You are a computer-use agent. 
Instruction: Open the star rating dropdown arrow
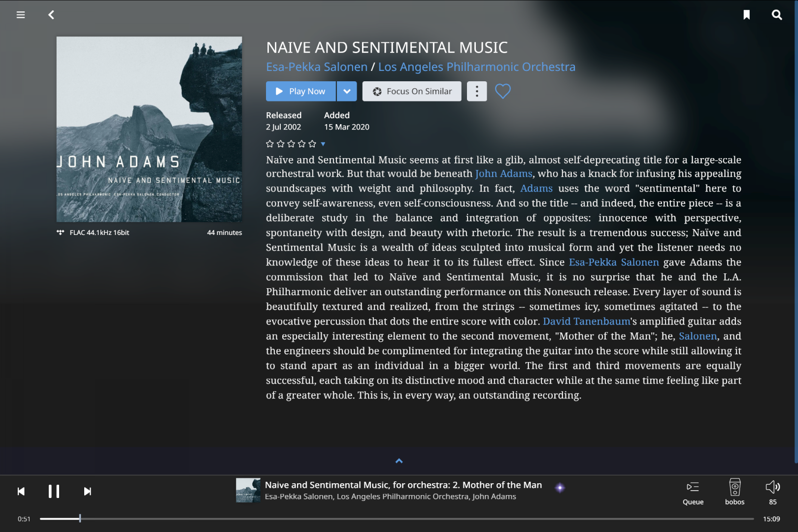click(x=323, y=144)
